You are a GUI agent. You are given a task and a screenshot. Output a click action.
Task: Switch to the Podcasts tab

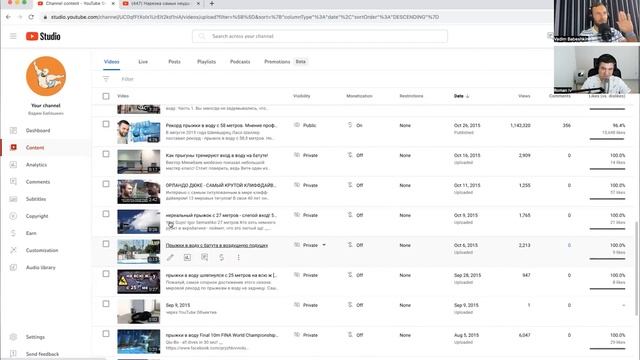point(240,62)
